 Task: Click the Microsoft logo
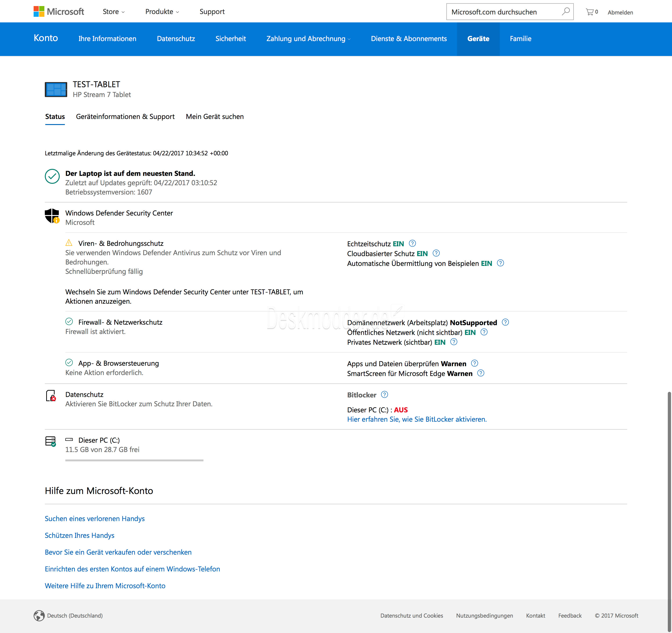[x=59, y=11]
